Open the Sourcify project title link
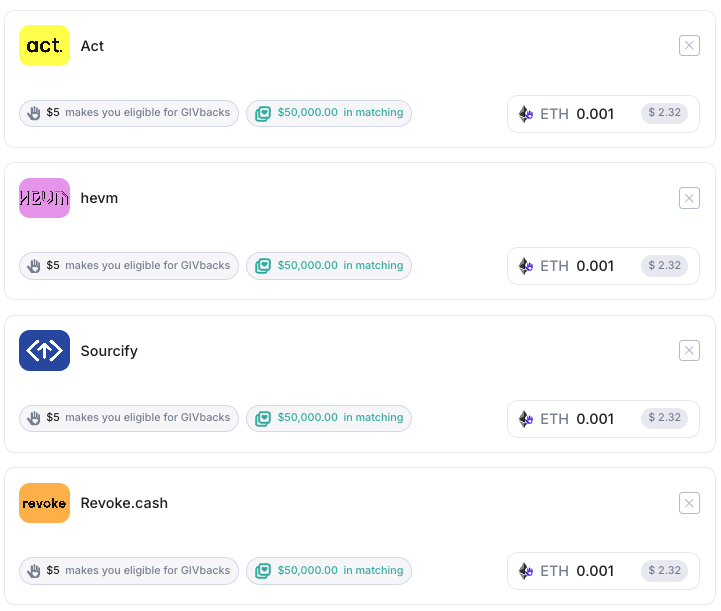721x611 pixels. pos(109,351)
